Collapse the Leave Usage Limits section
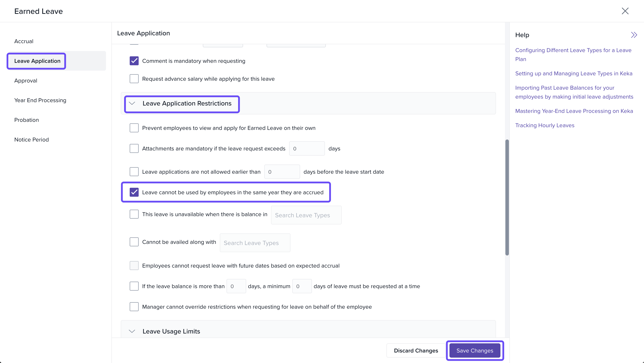644x363 pixels. click(x=132, y=331)
